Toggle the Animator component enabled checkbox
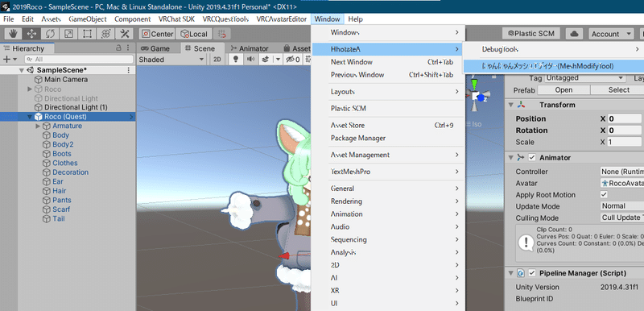This screenshot has width=644, height=311. (532, 157)
